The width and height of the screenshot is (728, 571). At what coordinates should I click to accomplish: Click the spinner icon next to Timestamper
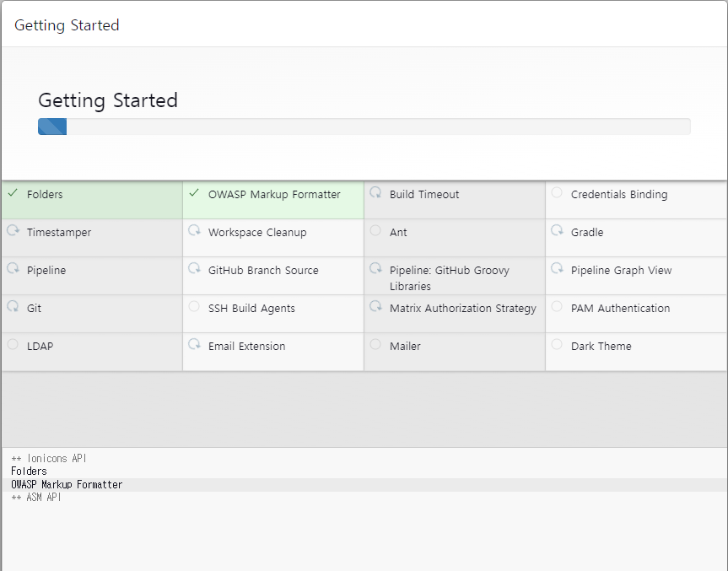pyautogui.click(x=13, y=230)
